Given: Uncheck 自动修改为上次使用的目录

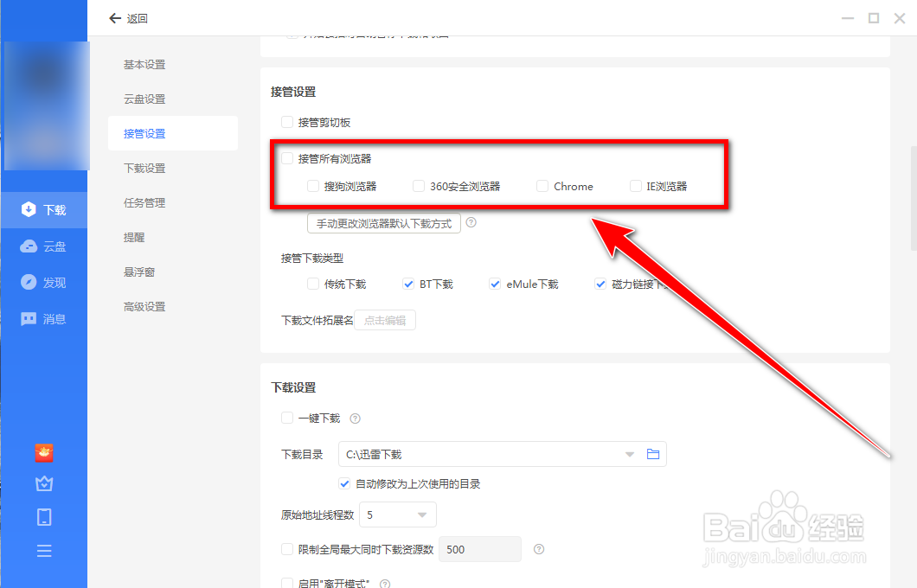Looking at the screenshot, I should click(x=344, y=484).
